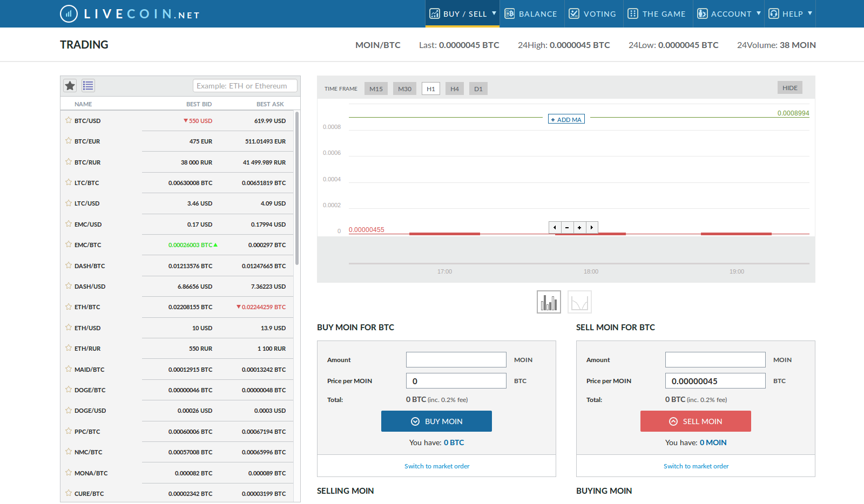Favorite the BTC/RUR pair star
Image resolution: width=864 pixels, height=504 pixels.
coord(69,162)
